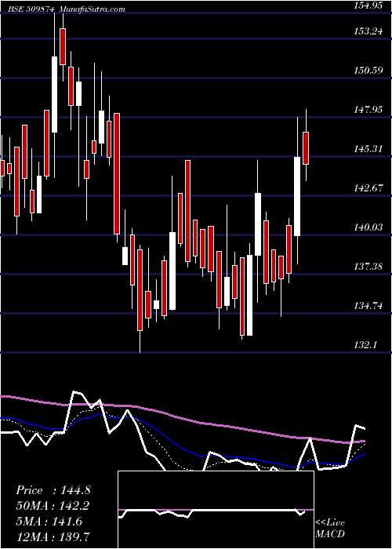This screenshot has width=392, height=549.
Task: Select the 137.38 price axis label
Action: [x=367, y=267]
